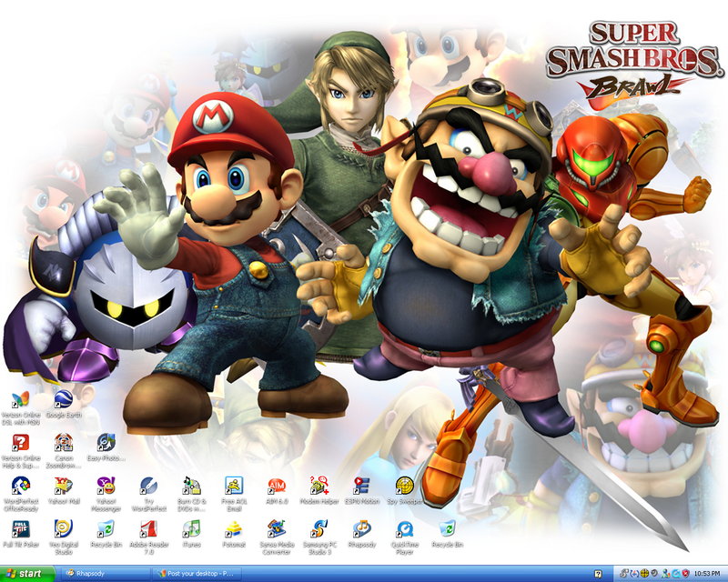This screenshot has width=728, height=582.
Task: Select Yahoo! Messenger desktop icon
Action: 106,495
